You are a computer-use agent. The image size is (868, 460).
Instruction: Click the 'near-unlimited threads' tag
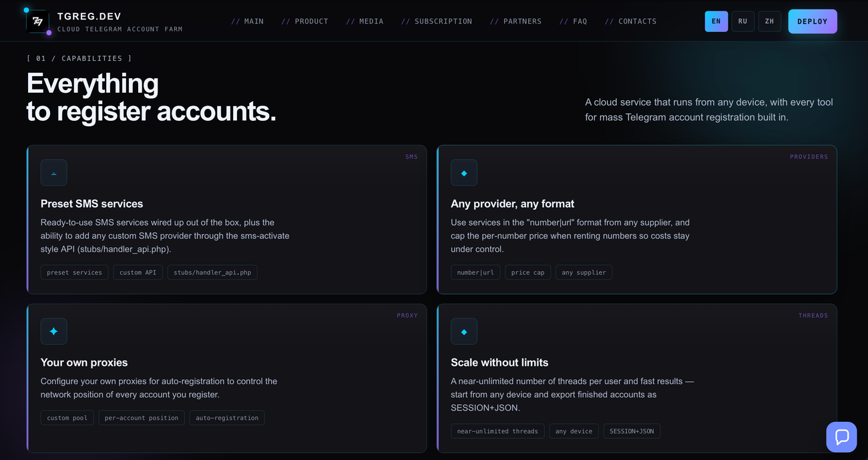click(497, 431)
